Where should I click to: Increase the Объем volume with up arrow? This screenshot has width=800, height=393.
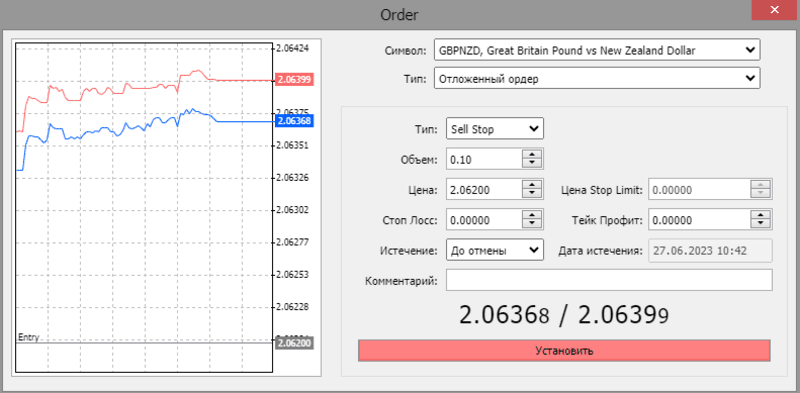533,155
